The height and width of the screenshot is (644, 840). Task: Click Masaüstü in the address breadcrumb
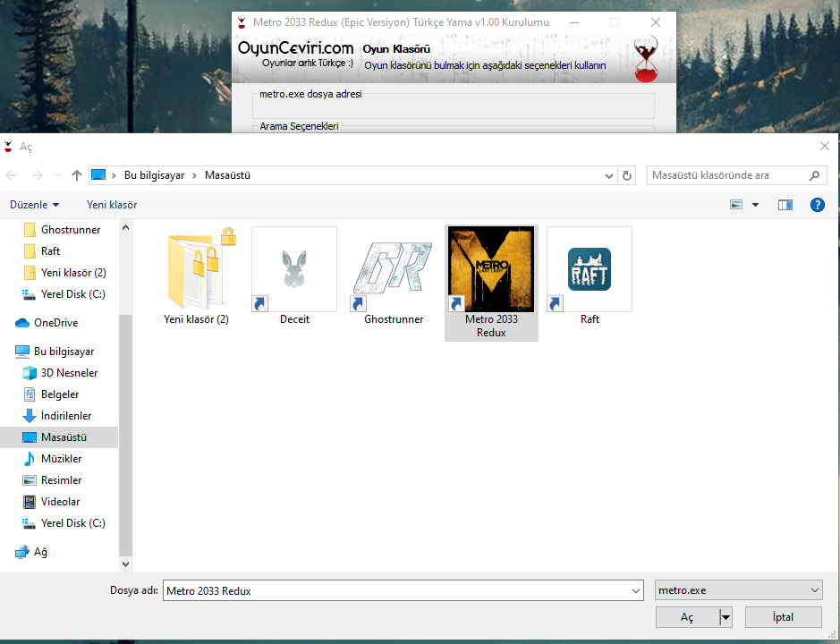click(228, 175)
